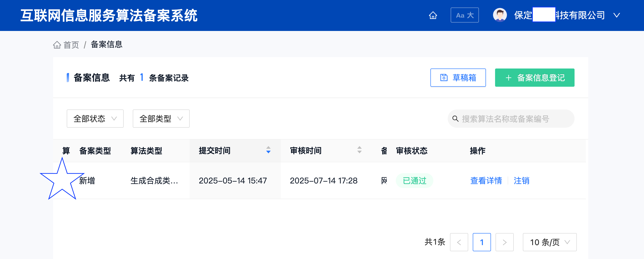Expand the company account menu arrow

pos(616,15)
